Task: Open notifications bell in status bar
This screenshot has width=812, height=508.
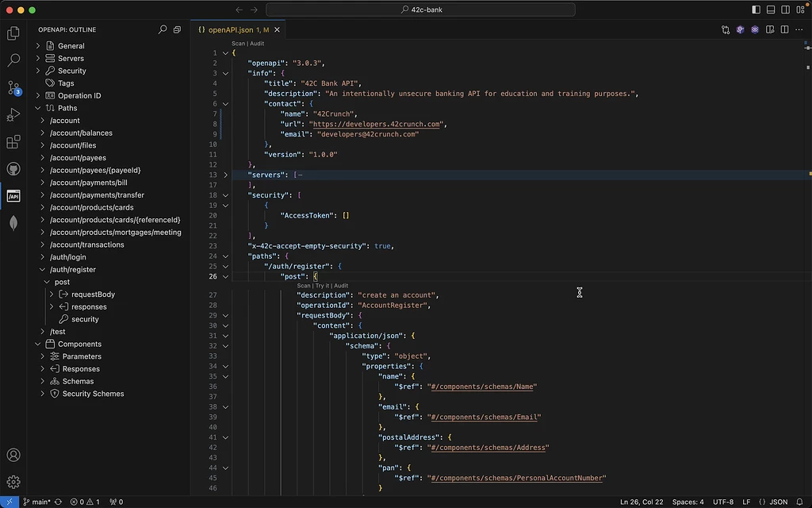Action: [799, 502]
